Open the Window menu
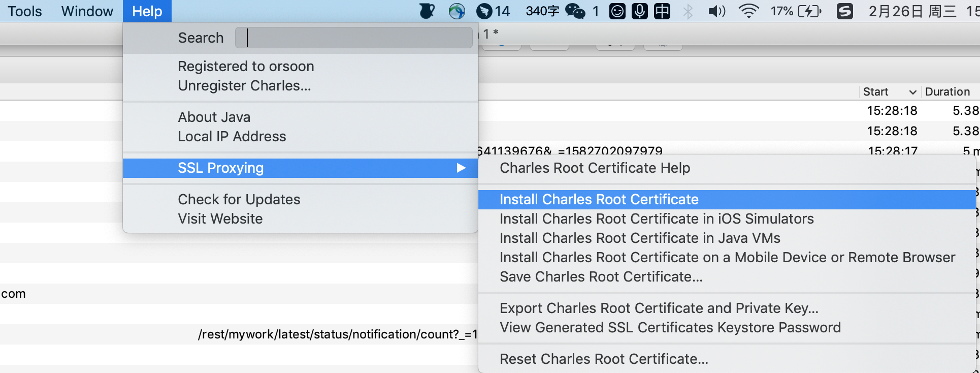Screen dimensions: 980x373 tap(87, 11)
